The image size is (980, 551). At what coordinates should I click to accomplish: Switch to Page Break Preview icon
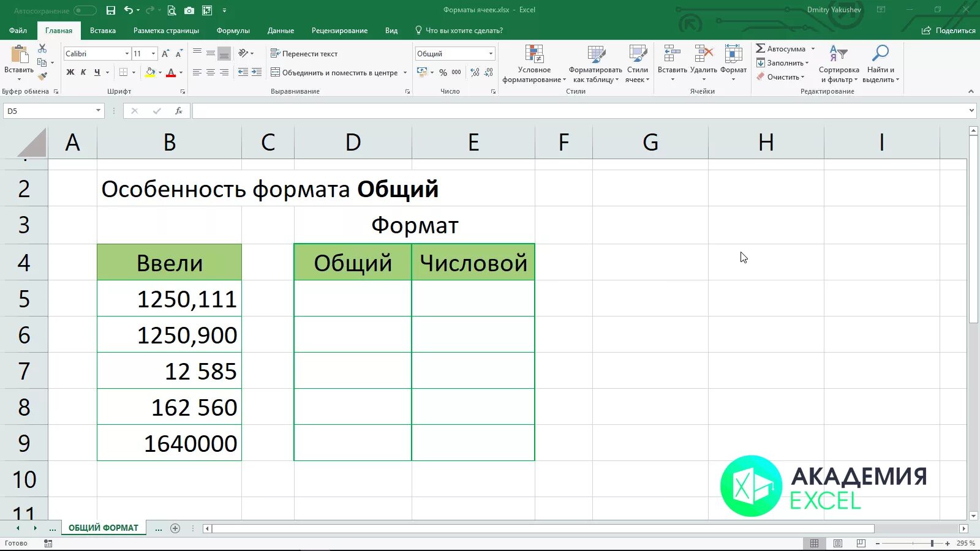(x=861, y=543)
